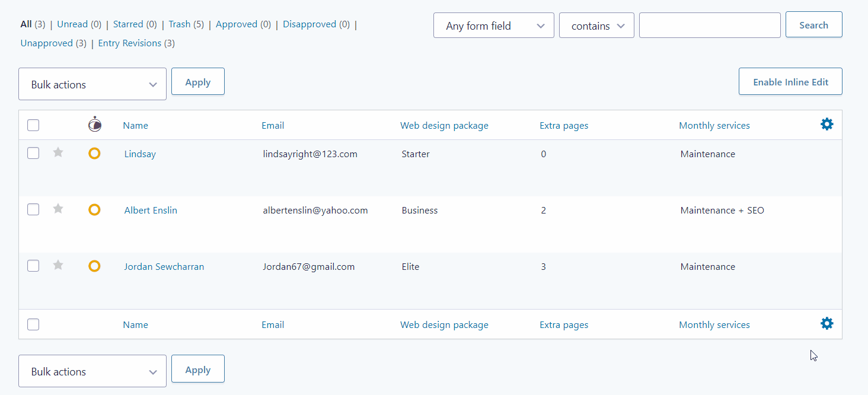
Task: Click inside the search text field
Action: click(x=709, y=25)
